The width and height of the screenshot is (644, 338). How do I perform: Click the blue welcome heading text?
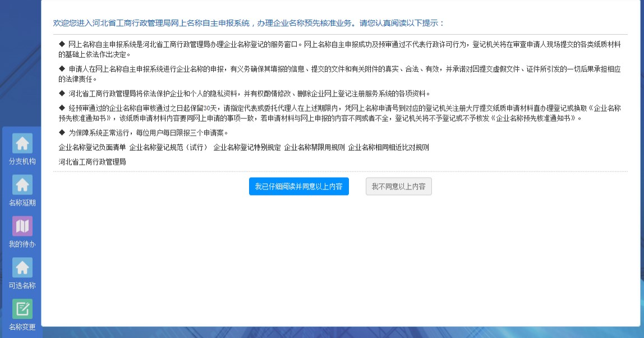click(249, 23)
